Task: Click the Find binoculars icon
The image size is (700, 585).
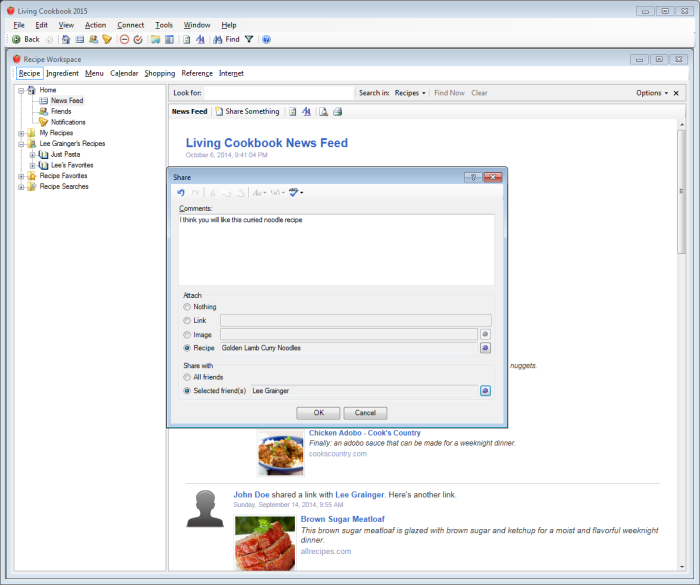Action: coord(217,39)
